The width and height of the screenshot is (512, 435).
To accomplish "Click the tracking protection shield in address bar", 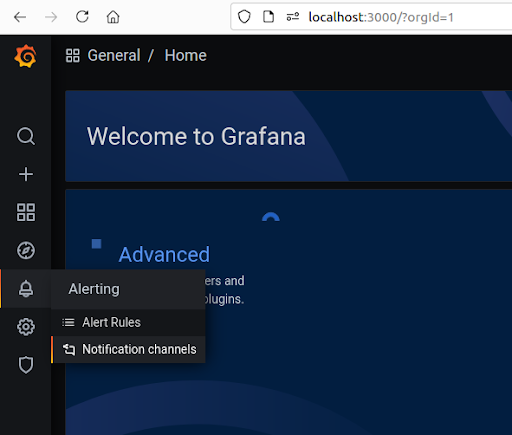I will pos(244,17).
